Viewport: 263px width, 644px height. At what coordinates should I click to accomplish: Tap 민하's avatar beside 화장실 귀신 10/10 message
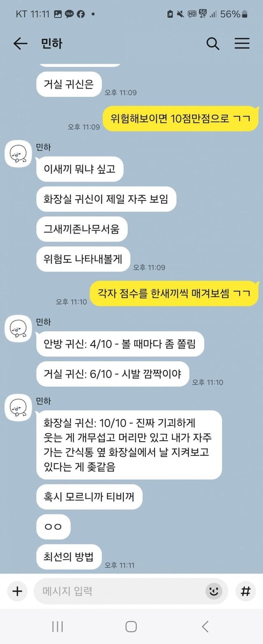tap(18, 408)
